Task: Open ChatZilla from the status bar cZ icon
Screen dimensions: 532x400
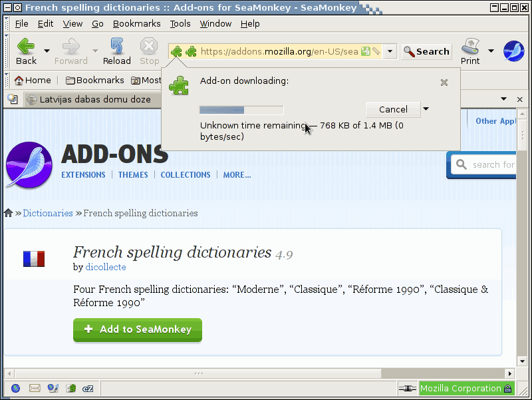Action: 88,389
